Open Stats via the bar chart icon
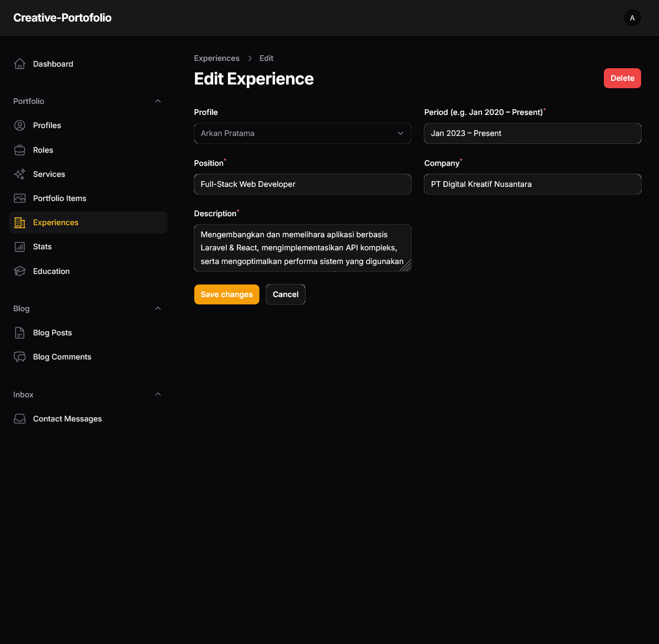The width and height of the screenshot is (659, 644). (x=19, y=246)
